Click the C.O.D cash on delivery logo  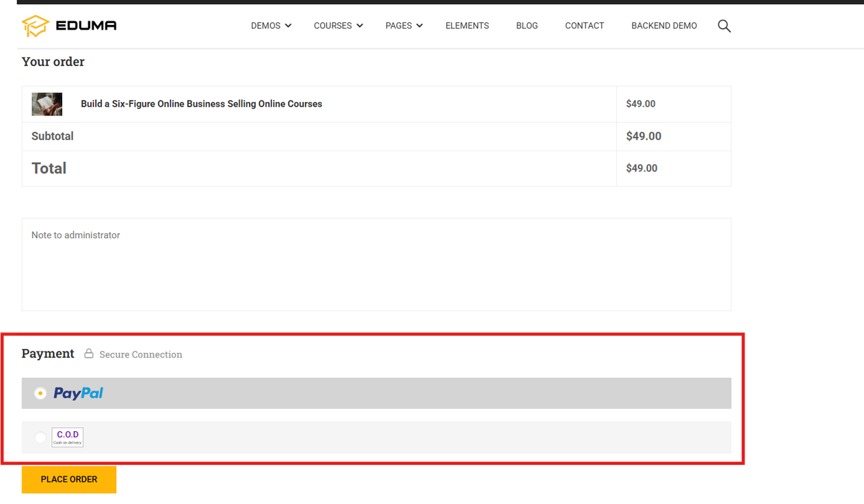(x=67, y=437)
